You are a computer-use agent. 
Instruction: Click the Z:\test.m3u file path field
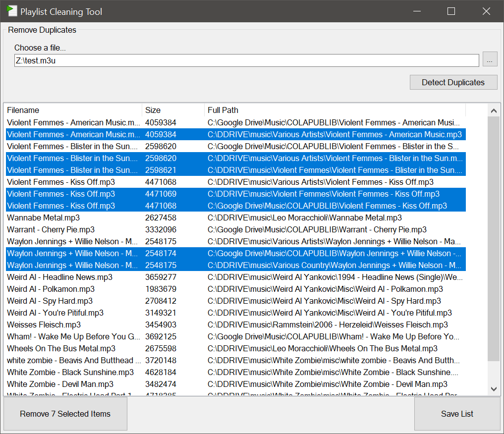[x=246, y=60]
